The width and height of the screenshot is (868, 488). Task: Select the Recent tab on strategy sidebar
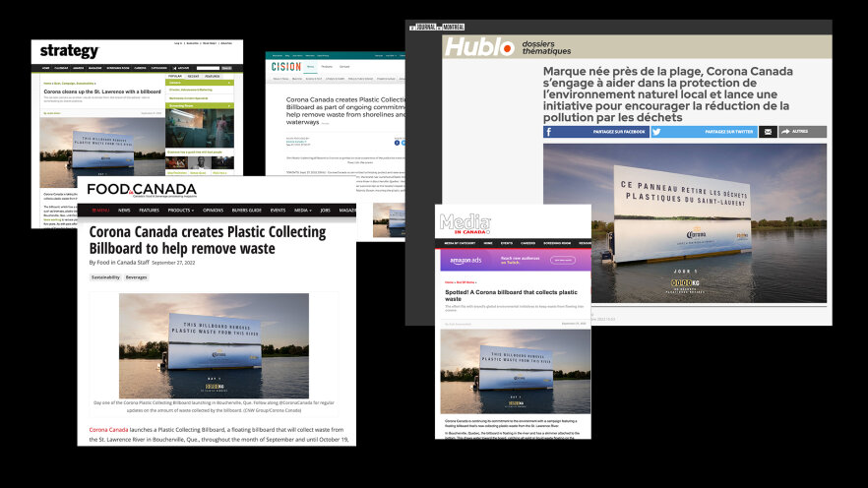193,76
